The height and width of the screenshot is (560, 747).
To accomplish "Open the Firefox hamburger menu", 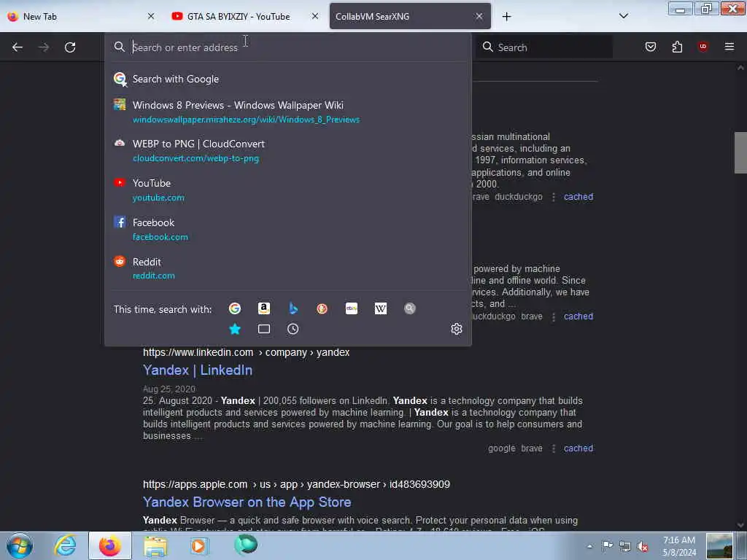I will pos(729,47).
